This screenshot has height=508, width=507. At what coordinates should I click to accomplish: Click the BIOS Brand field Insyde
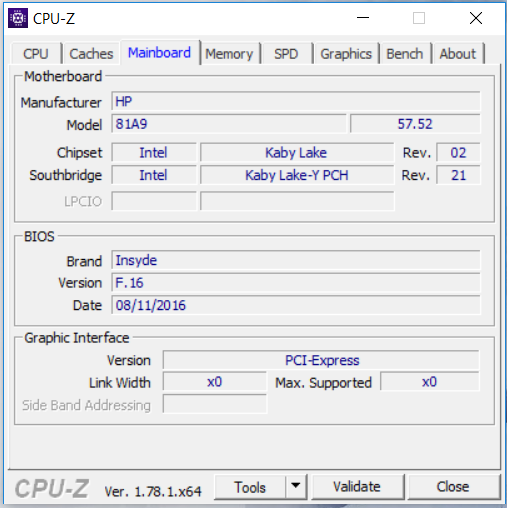[296, 260]
